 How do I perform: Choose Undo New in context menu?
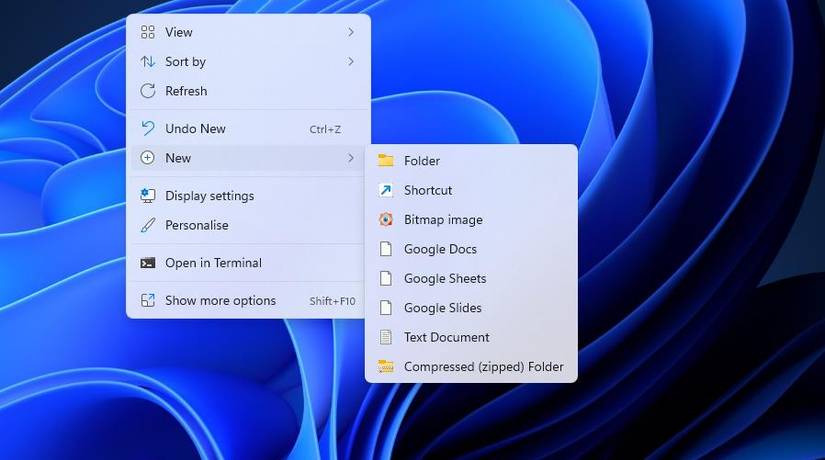[x=248, y=128]
